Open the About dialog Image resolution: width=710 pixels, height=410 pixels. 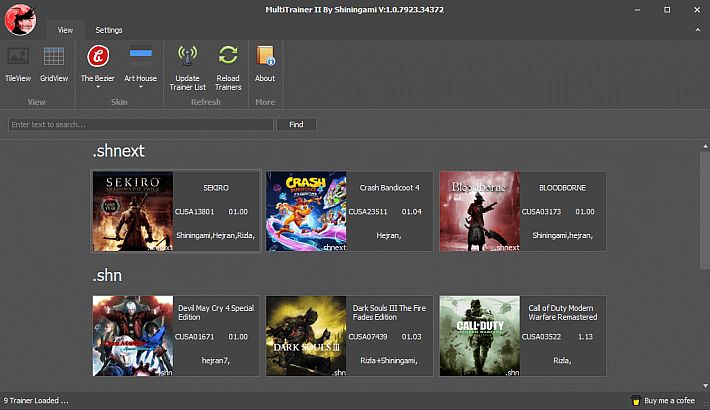(265, 64)
